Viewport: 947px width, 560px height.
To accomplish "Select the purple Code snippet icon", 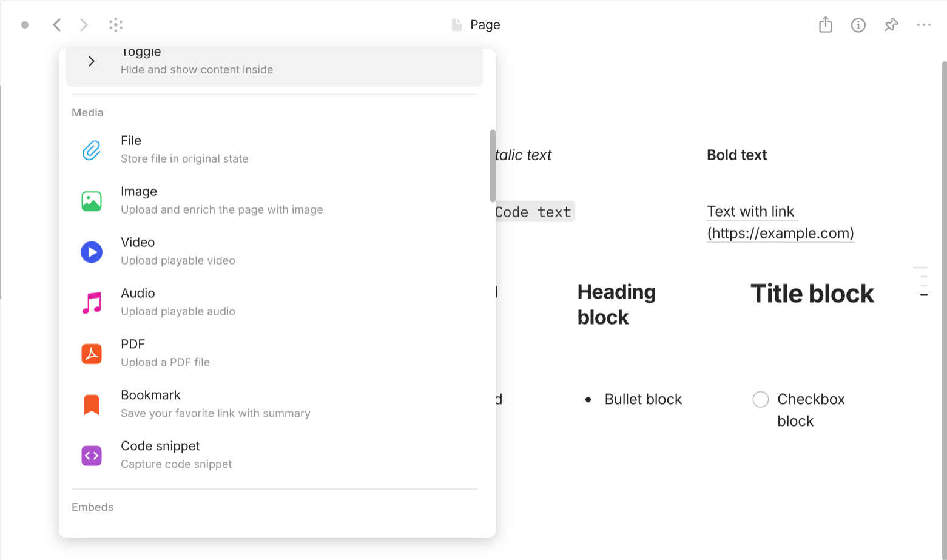I will pyautogui.click(x=91, y=455).
